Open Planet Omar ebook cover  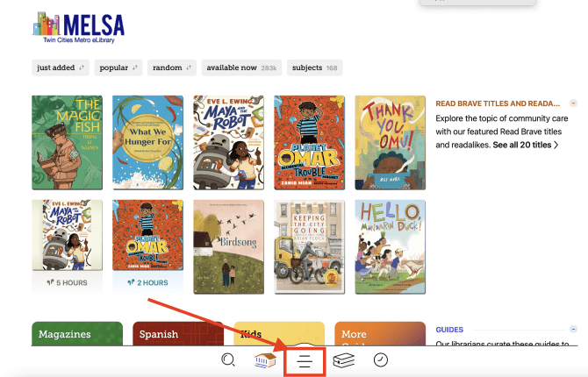(x=310, y=142)
